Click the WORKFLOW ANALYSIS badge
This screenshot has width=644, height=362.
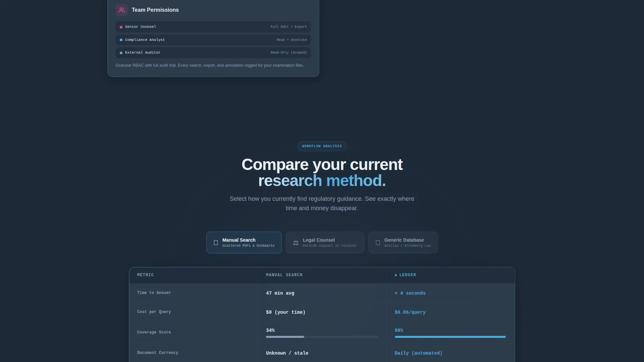click(322, 146)
